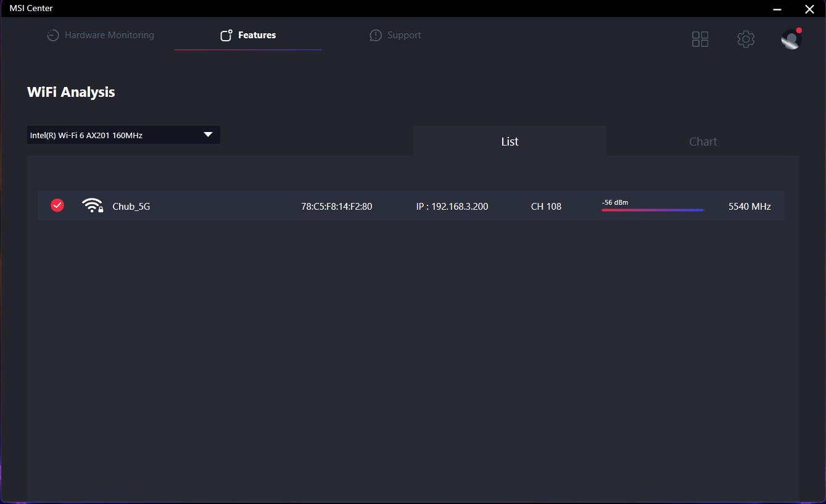Open the Hardware Monitoring tab
Viewport: 826px width, 504px height.
point(101,35)
